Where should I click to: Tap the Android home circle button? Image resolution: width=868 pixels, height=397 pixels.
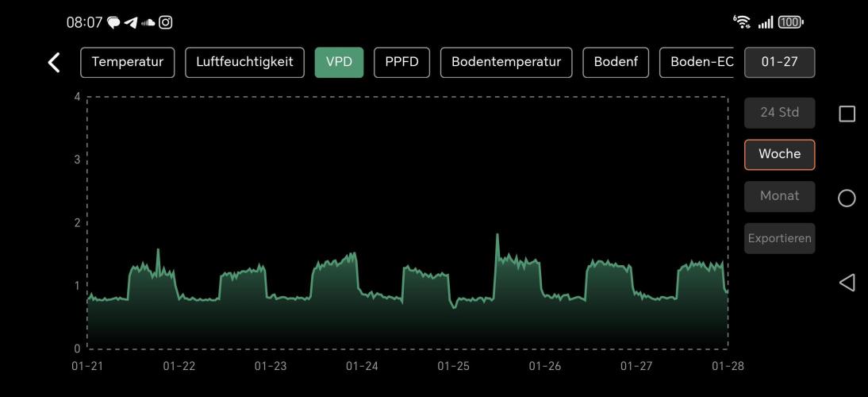tap(847, 198)
